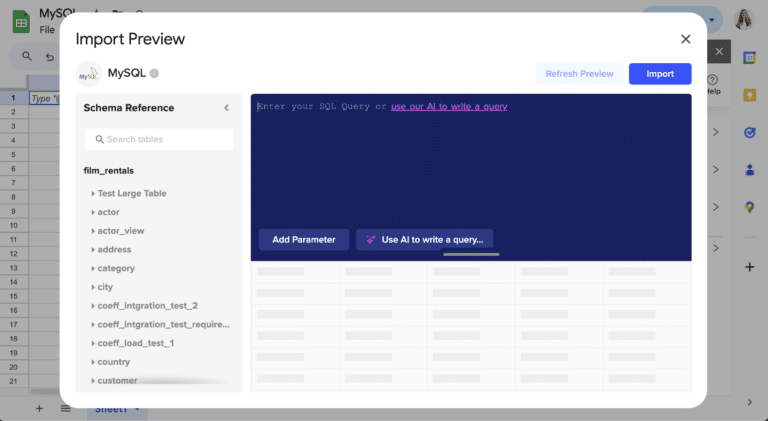The width and height of the screenshot is (768, 421).
Task: Open Google Contacts side panel icon
Action: tap(749, 170)
